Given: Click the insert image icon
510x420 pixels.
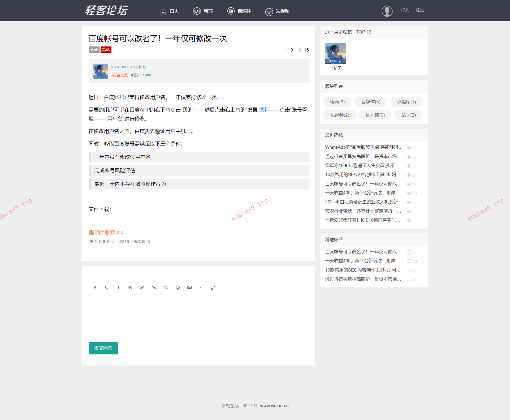Looking at the screenshot, I should tap(189, 288).
